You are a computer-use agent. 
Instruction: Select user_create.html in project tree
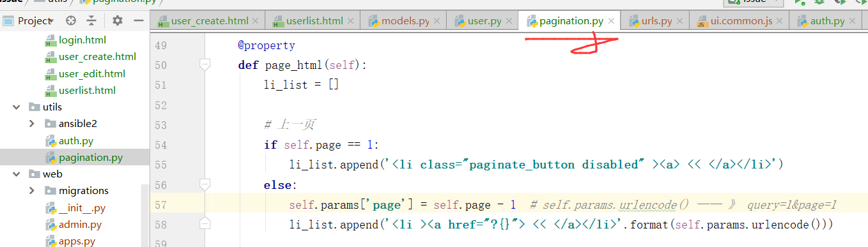tap(97, 57)
